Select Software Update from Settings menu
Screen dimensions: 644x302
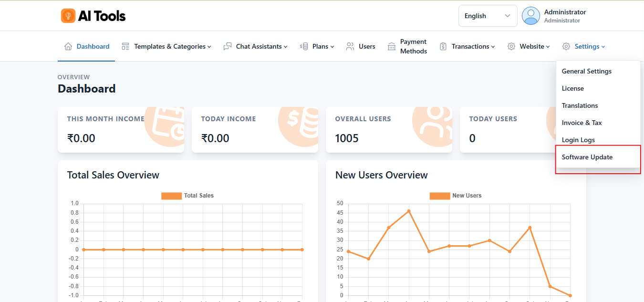pos(587,157)
